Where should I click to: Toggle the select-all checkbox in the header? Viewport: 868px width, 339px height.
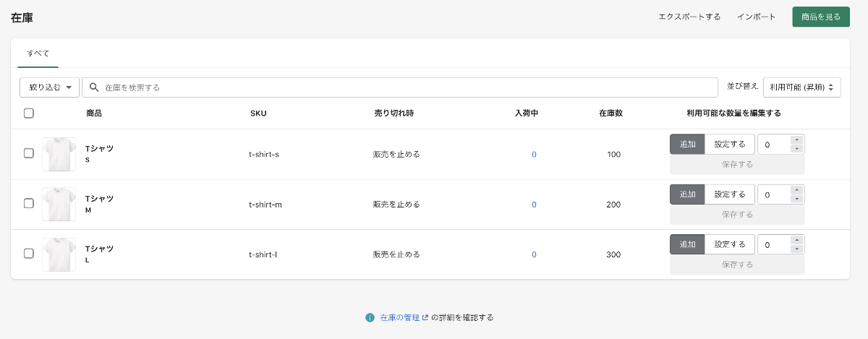29,113
